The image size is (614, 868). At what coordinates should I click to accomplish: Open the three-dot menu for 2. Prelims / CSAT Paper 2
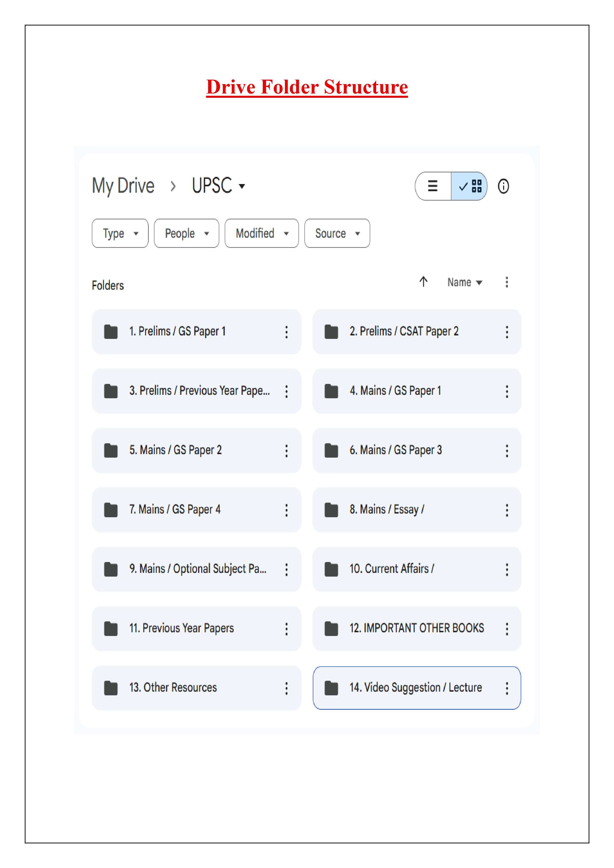pos(507,332)
